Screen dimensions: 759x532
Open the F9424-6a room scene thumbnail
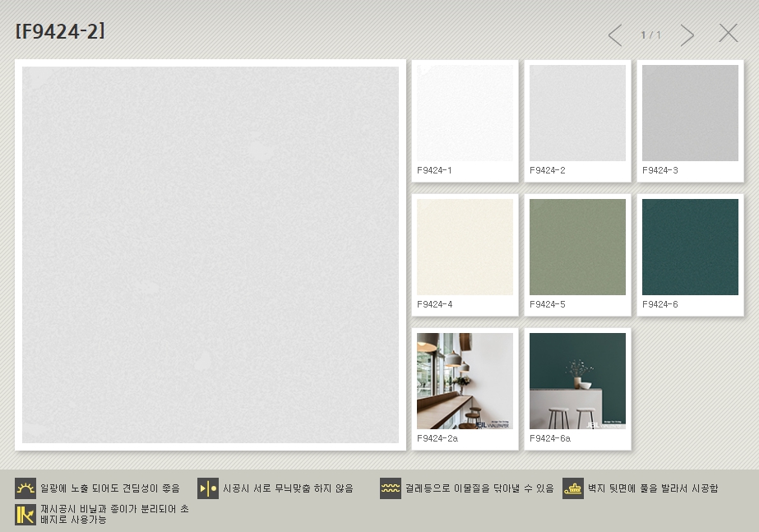click(577, 381)
